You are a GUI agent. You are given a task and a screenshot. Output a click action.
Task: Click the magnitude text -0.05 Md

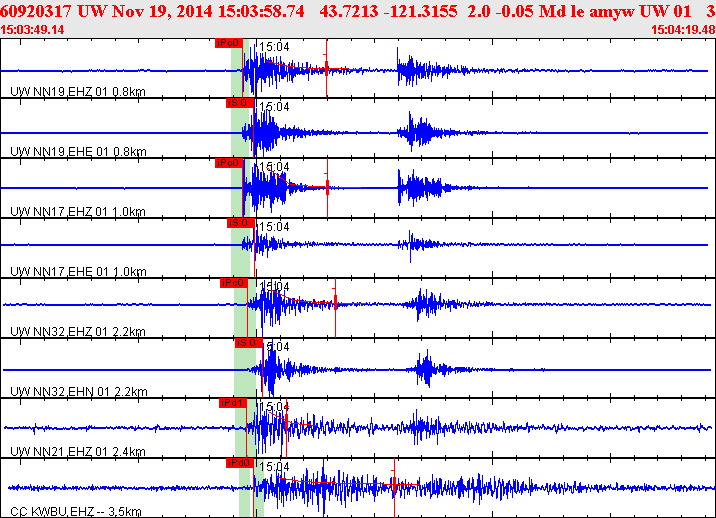[525, 11]
